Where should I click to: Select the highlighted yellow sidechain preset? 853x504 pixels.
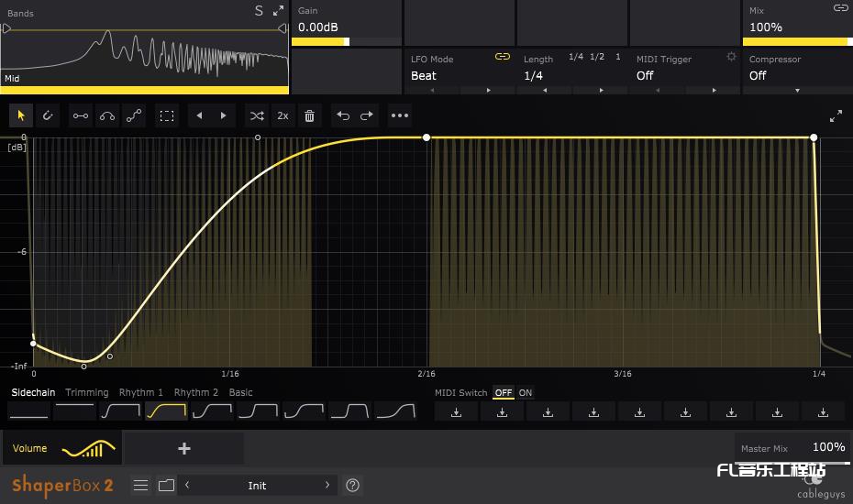[166, 411]
